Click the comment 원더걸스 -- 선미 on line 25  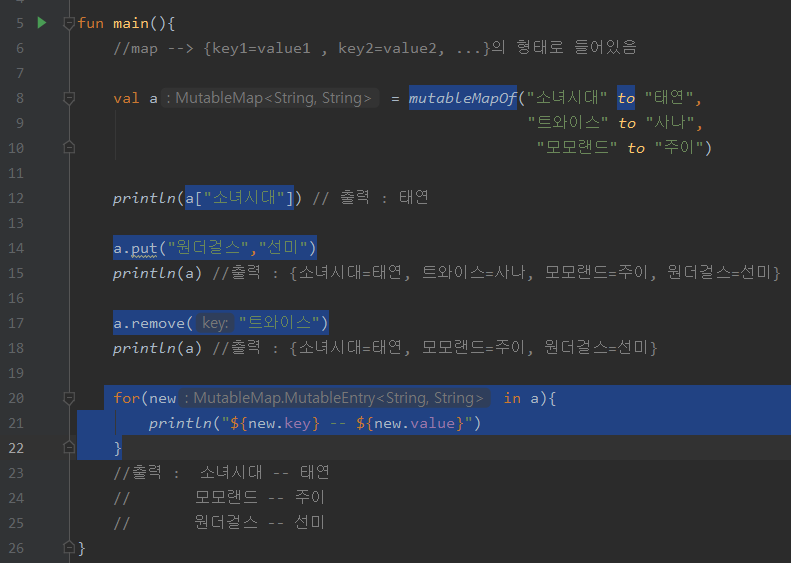point(259,523)
